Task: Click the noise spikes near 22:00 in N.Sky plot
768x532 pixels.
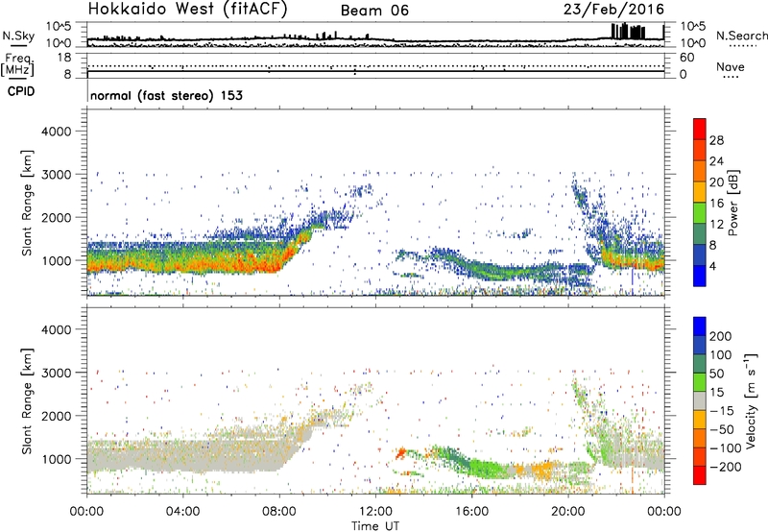Action: [629, 32]
